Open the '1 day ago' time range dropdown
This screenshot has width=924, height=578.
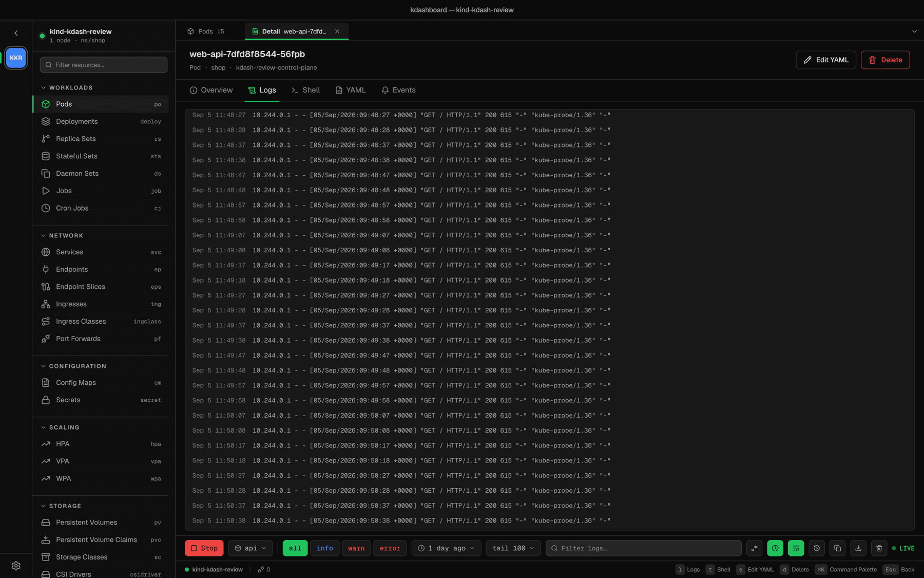[446, 548]
